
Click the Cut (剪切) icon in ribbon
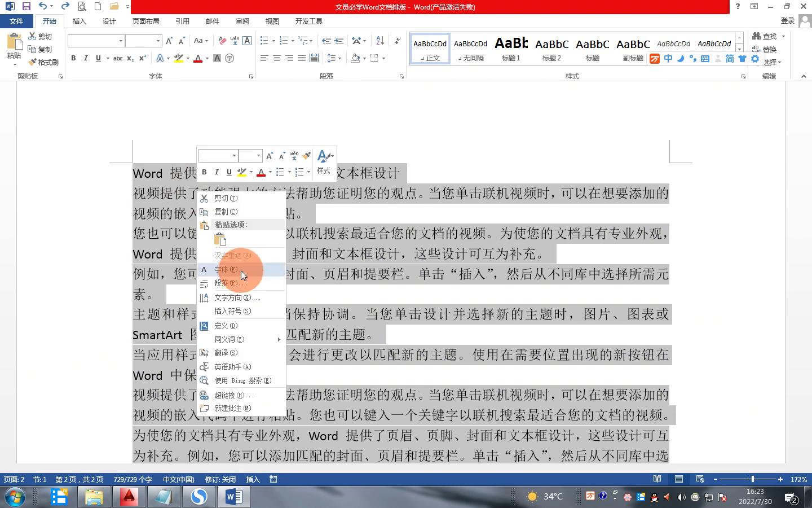pos(40,36)
